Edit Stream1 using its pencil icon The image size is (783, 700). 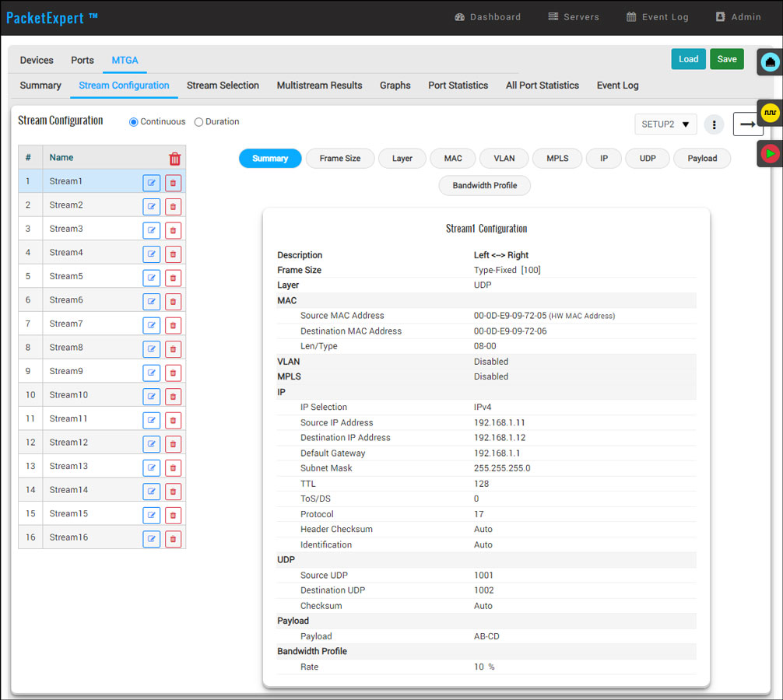(x=151, y=183)
